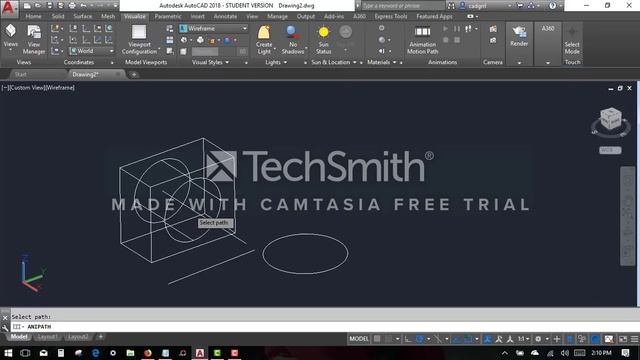Open the View Manager
The image size is (640, 360).
click(34, 39)
